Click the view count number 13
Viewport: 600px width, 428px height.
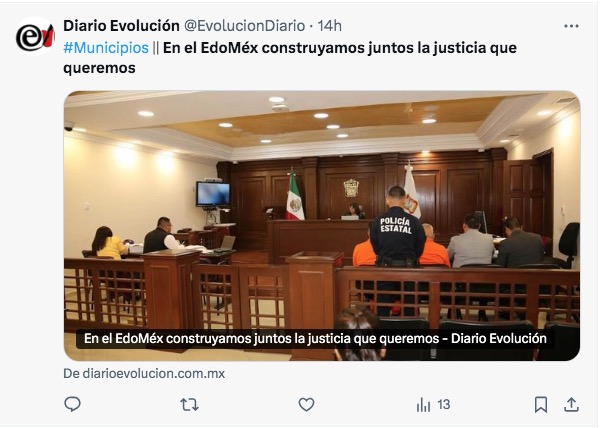443,404
